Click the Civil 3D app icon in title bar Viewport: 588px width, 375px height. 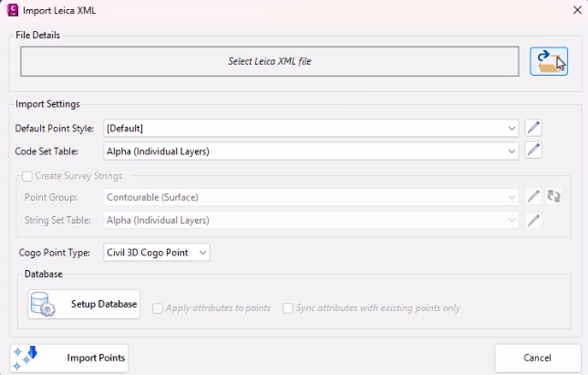13,10
